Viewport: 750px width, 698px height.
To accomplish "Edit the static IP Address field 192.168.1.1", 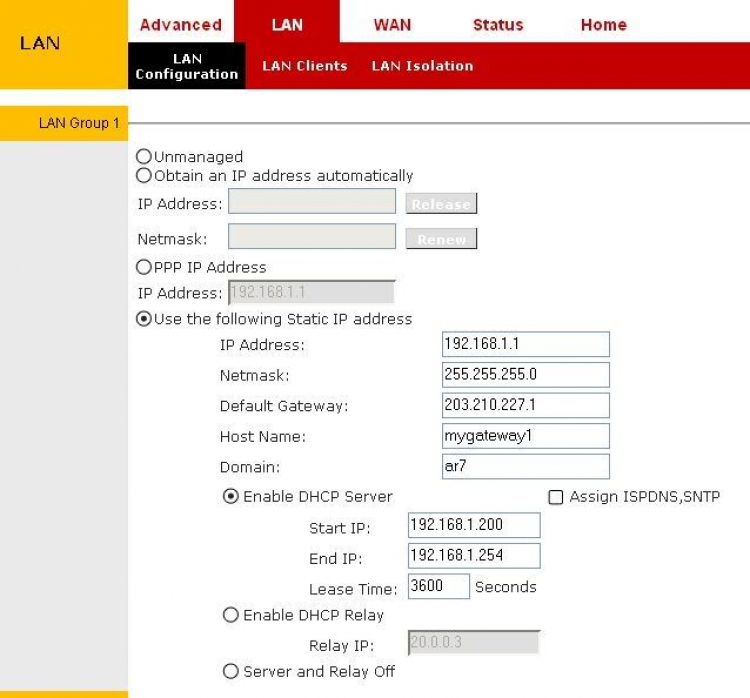I will [526, 344].
